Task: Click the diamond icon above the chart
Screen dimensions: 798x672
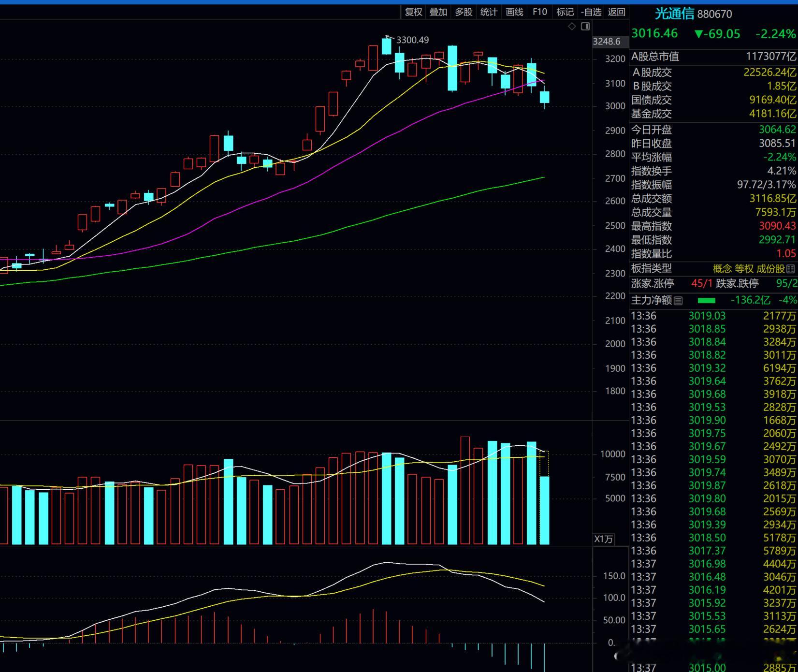Action: (572, 26)
